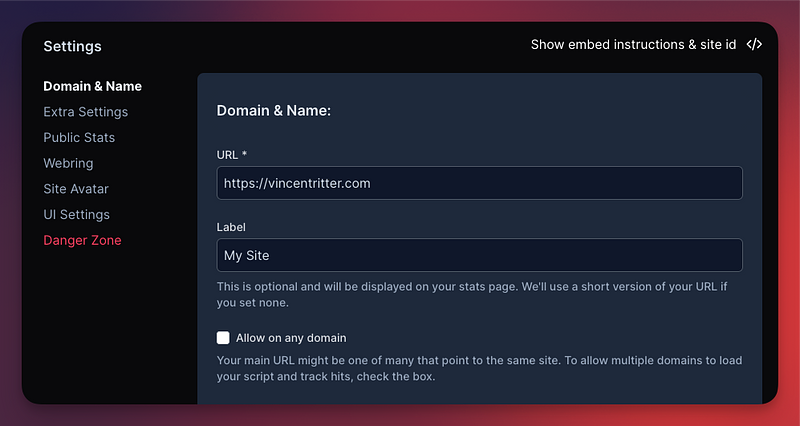Select the Domain & Name section
This screenshot has width=800, height=426.
click(92, 86)
